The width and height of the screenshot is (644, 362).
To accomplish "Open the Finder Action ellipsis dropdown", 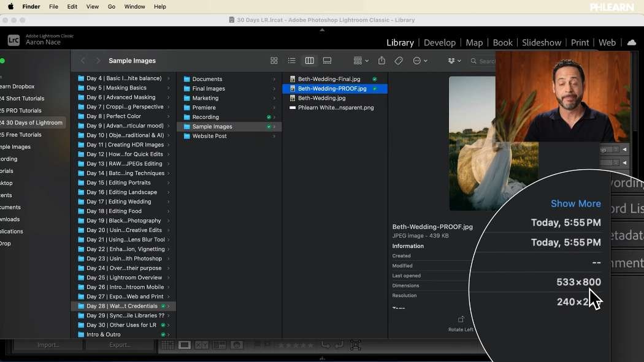I will (420, 61).
